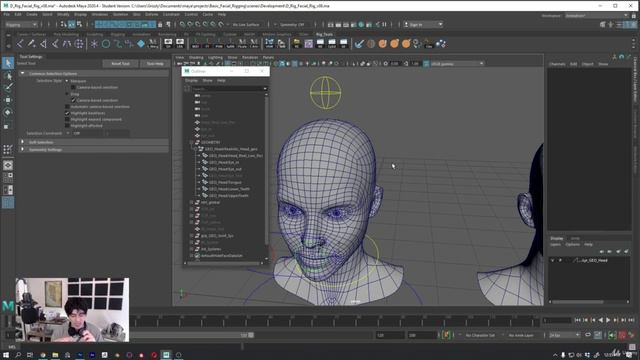
Task: Click the time range slider handle
Action: tap(251, 335)
